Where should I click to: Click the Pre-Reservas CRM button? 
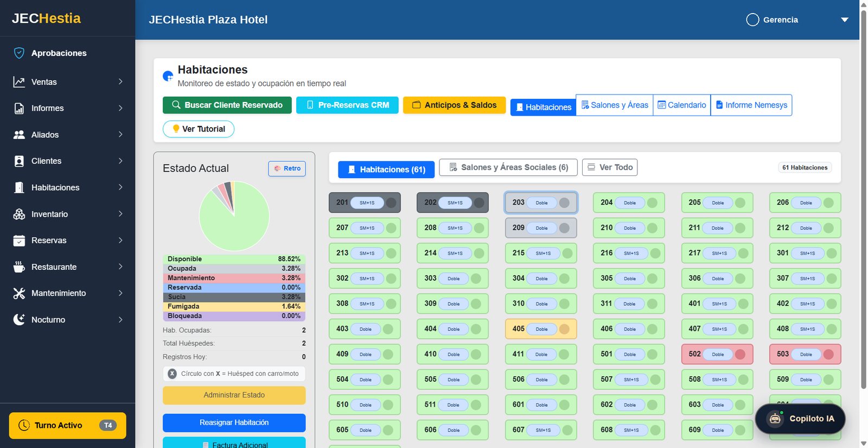(347, 105)
